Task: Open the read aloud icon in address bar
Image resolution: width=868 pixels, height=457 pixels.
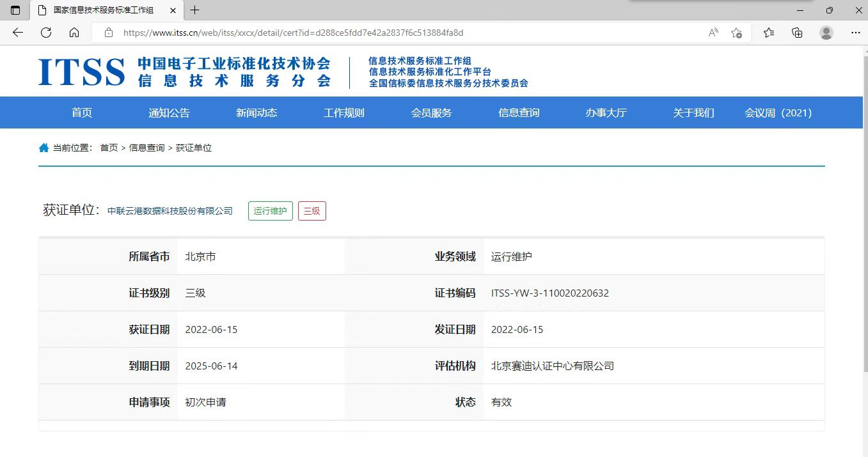Action: 713,33
